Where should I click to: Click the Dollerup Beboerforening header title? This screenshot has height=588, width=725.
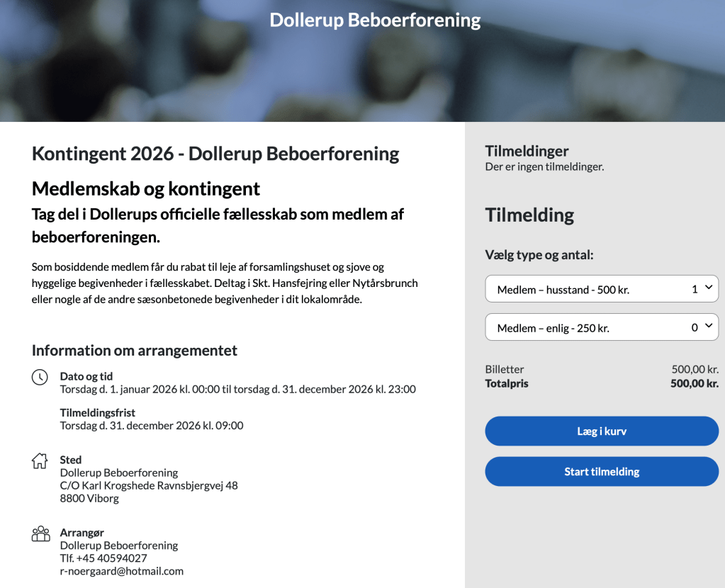tap(375, 20)
